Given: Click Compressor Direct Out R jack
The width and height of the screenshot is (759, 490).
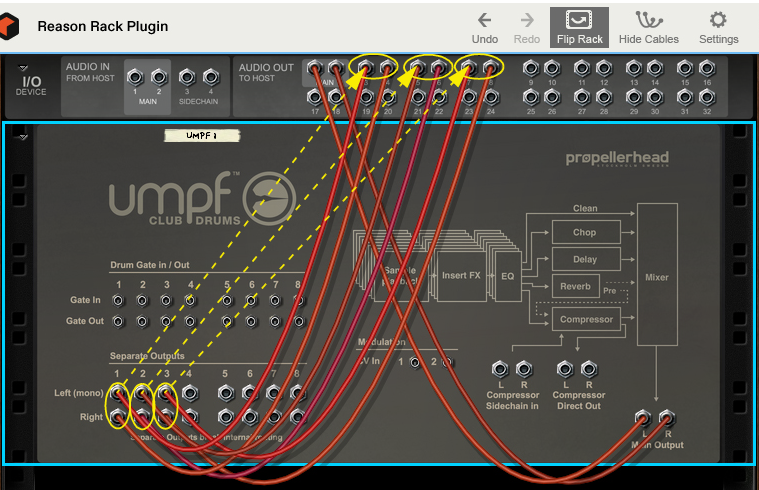Looking at the screenshot, I should tap(589, 369).
